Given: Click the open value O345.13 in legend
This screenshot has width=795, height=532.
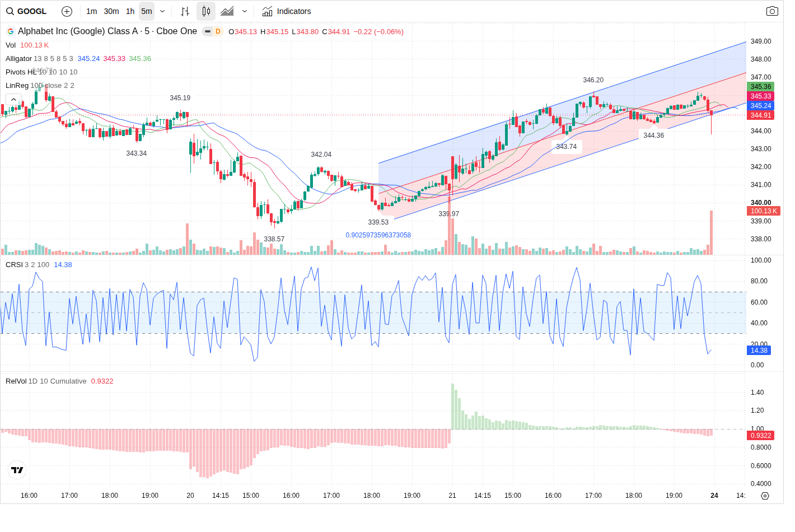Looking at the screenshot, I should [242, 32].
